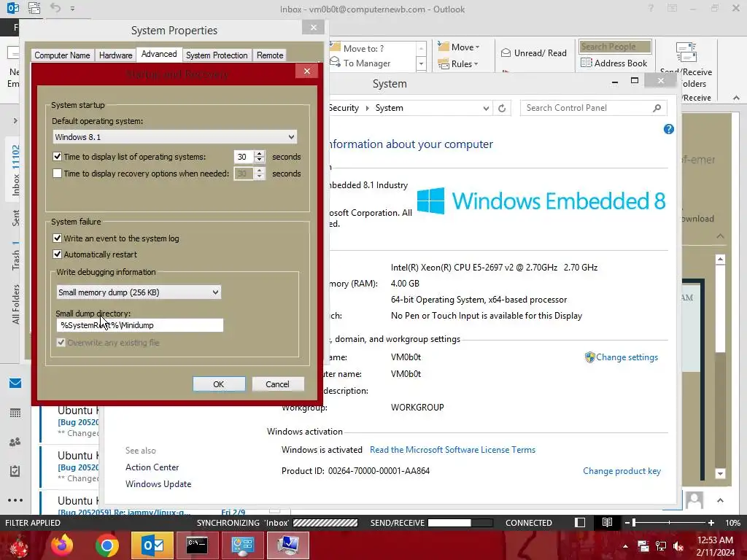747x560 pixels.
Task: Switch to Remote tab
Action: [270, 55]
